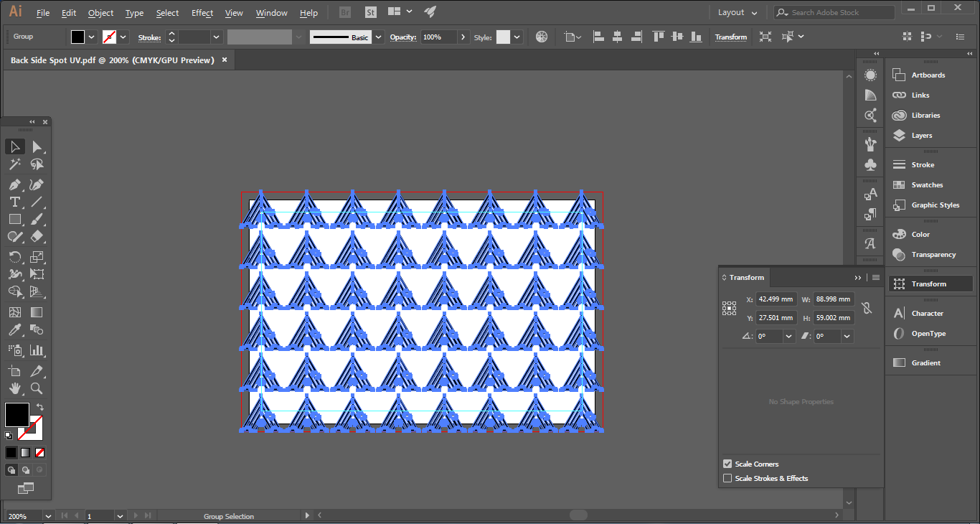Open the Object menu
The width and height of the screenshot is (980, 524).
point(100,13)
